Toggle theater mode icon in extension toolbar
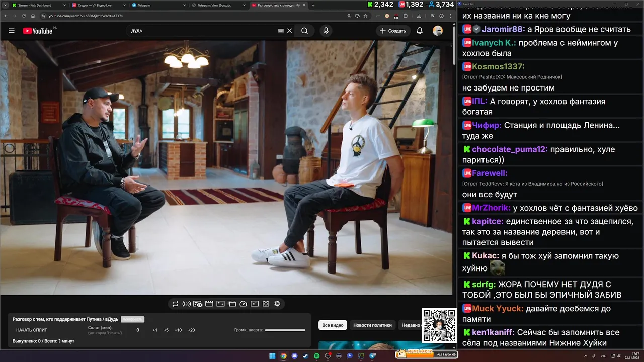 pos(232,304)
